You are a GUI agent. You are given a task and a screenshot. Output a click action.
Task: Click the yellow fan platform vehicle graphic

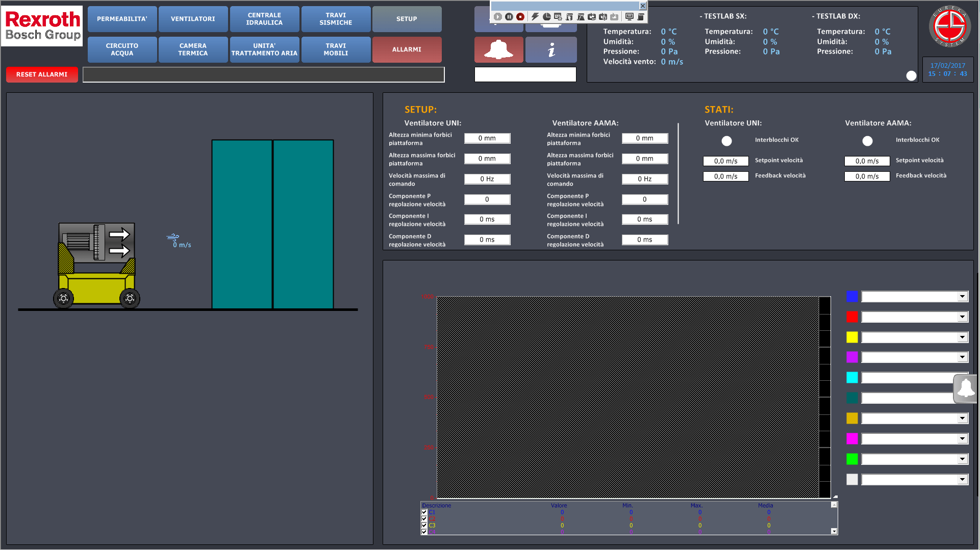(96, 265)
